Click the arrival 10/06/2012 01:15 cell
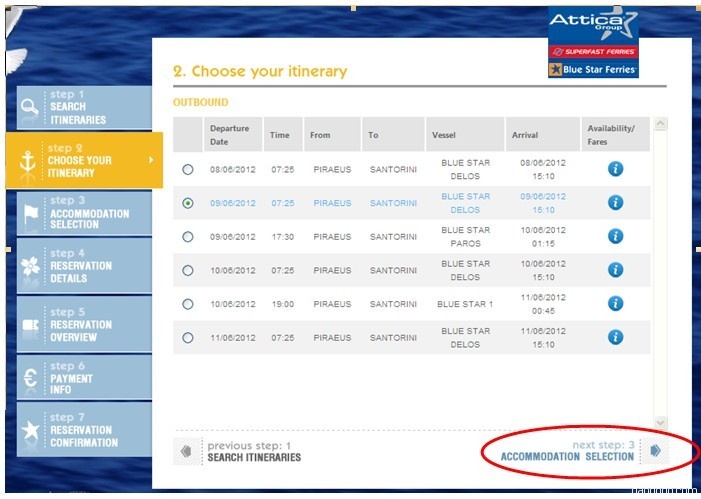Viewport: 701px width, 499px height. point(543,237)
